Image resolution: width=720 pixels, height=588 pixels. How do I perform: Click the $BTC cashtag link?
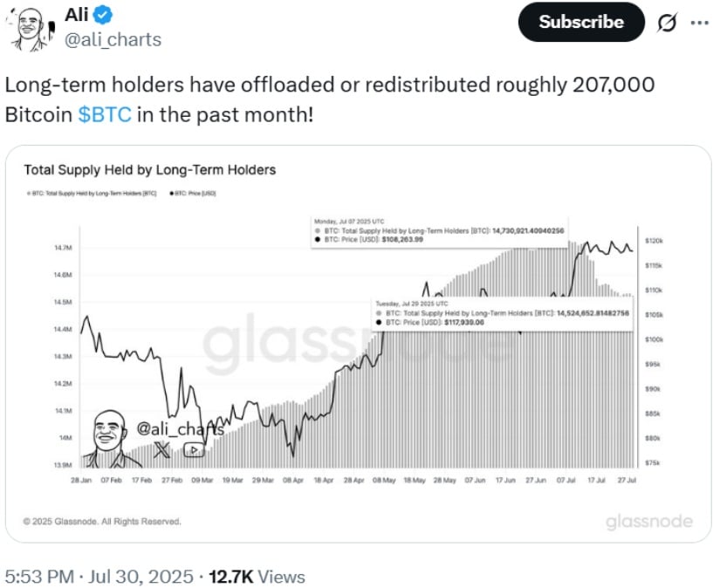[105, 114]
